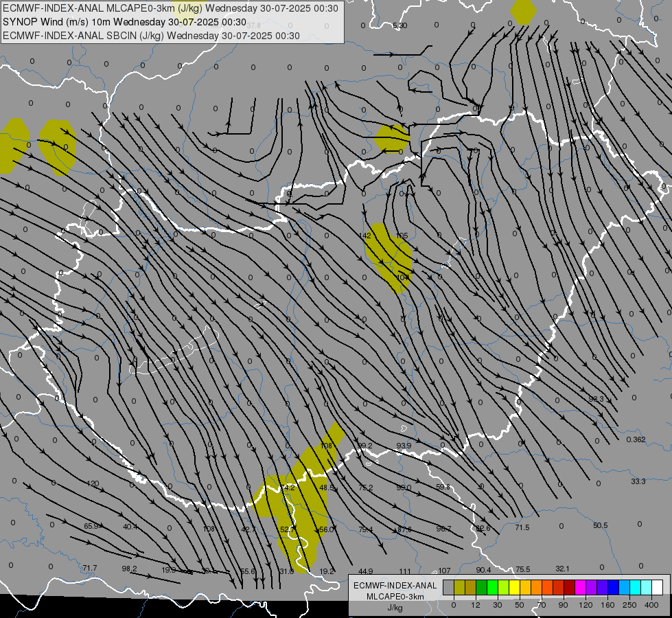Click the SBCIN header line

151,36
